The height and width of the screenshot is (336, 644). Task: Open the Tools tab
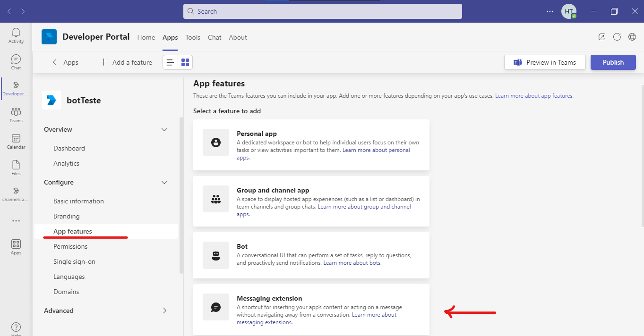click(x=193, y=37)
